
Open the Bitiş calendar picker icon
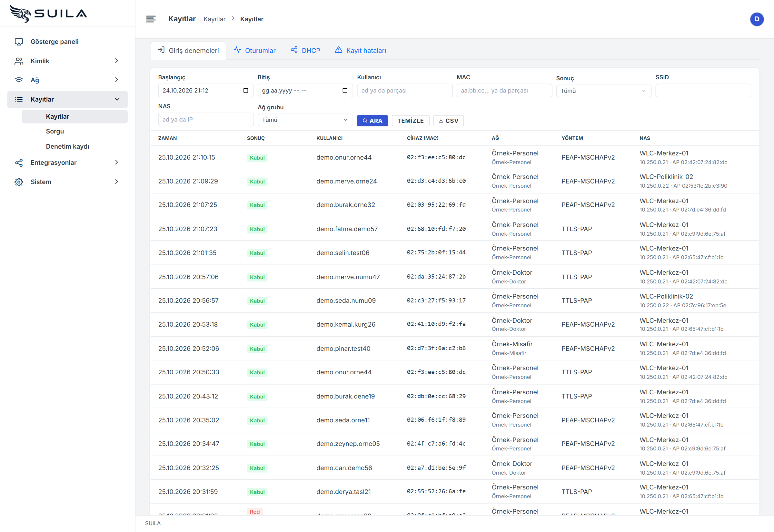[x=345, y=90]
